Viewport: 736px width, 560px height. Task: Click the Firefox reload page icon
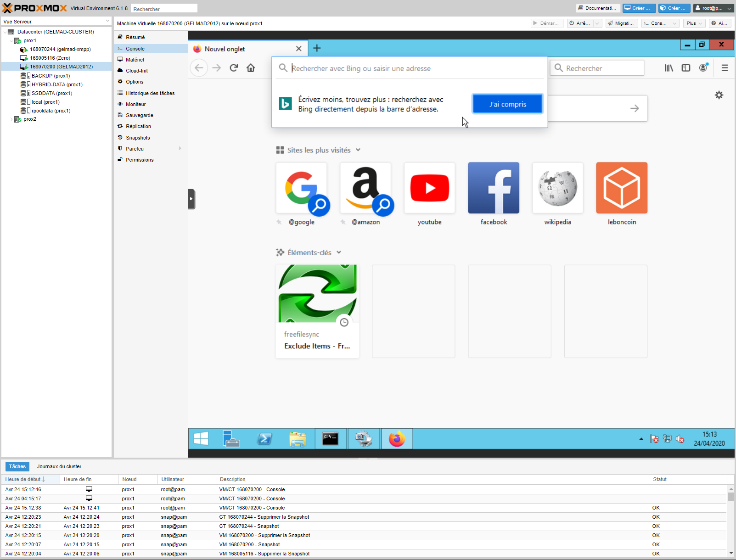coord(234,68)
